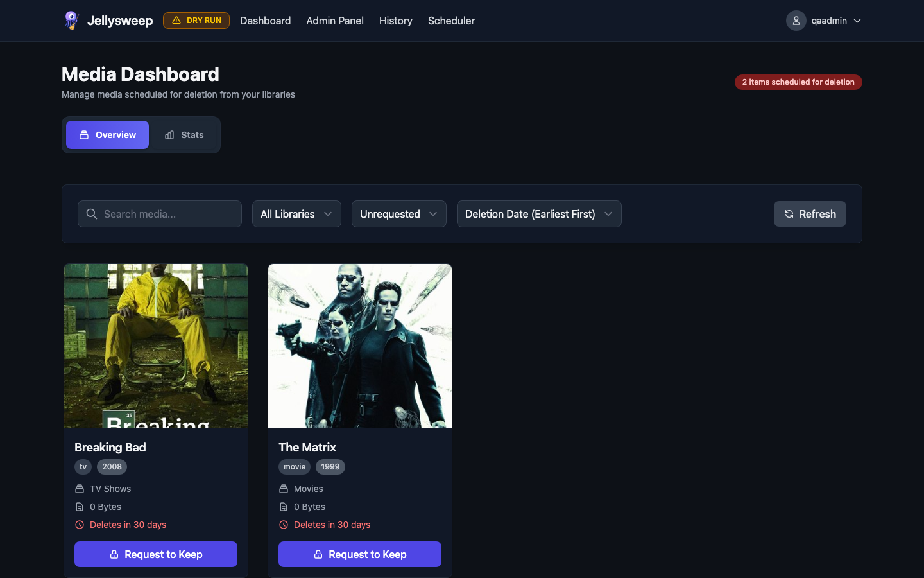Image resolution: width=924 pixels, height=578 pixels.
Task: Open the Admin Panel page
Action: [x=335, y=21]
